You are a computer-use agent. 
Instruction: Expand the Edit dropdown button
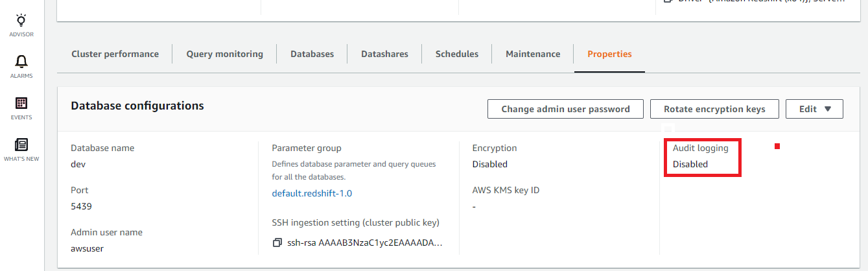[814, 109]
